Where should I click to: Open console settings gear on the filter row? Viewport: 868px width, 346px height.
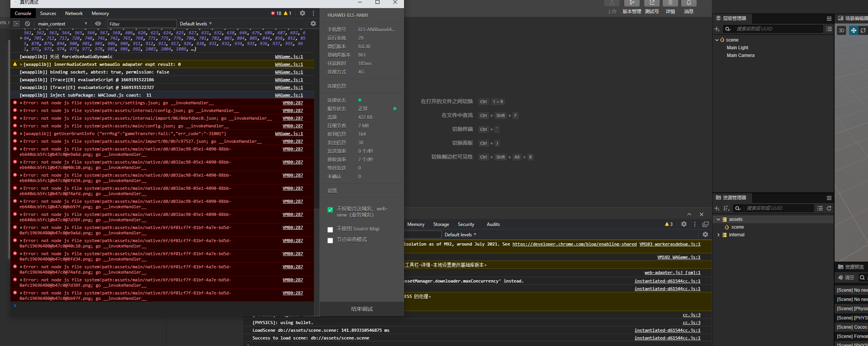(x=313, y=23)
